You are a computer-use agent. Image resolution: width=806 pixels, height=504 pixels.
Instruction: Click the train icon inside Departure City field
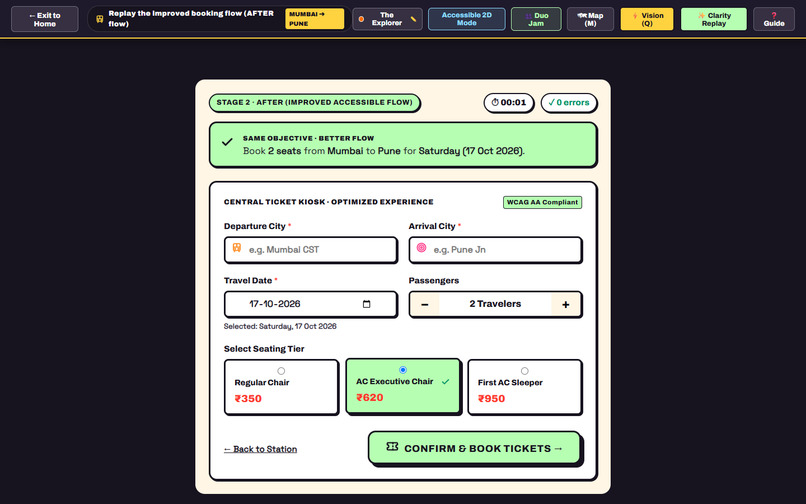(236, 248)
